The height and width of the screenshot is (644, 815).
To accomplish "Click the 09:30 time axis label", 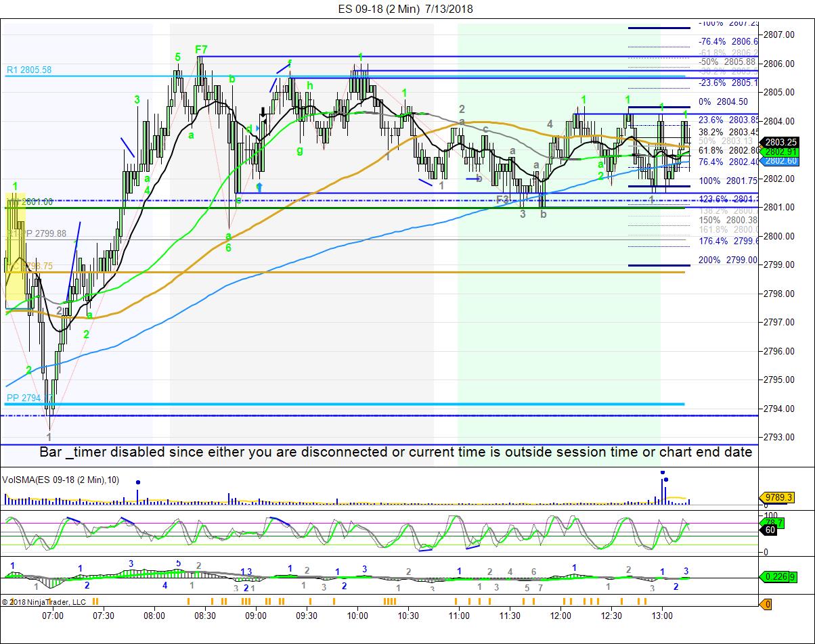I will tap(307, 615).
